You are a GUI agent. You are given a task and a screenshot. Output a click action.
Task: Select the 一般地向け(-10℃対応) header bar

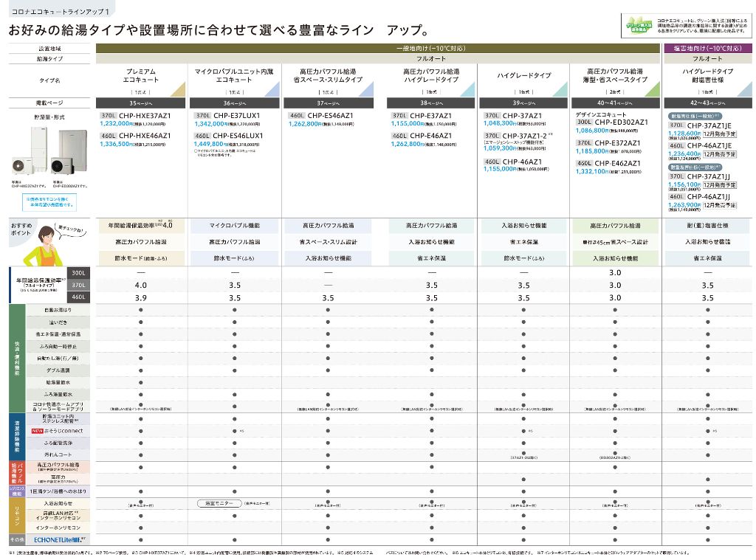click(378, 48)
